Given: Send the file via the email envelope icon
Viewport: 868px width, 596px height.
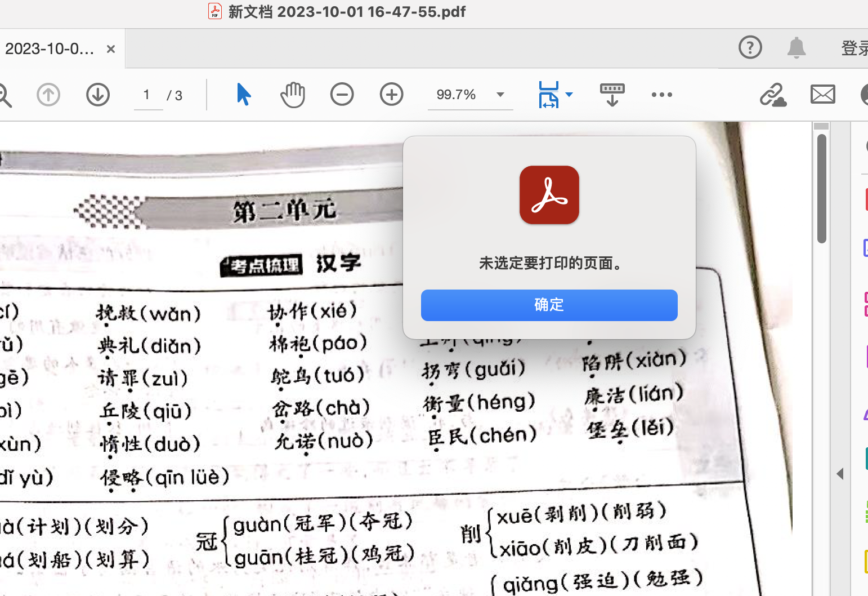Looking at the screenshot, I should coord(822,95).
